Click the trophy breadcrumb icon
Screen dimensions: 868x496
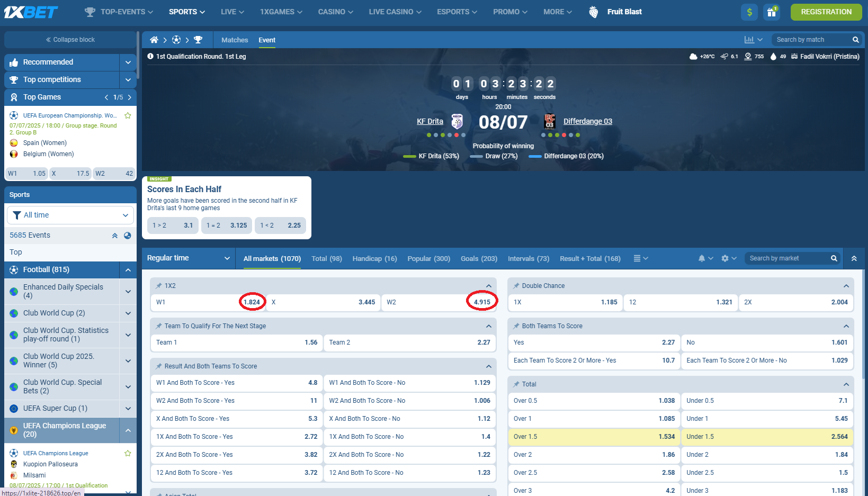(198, 40)
